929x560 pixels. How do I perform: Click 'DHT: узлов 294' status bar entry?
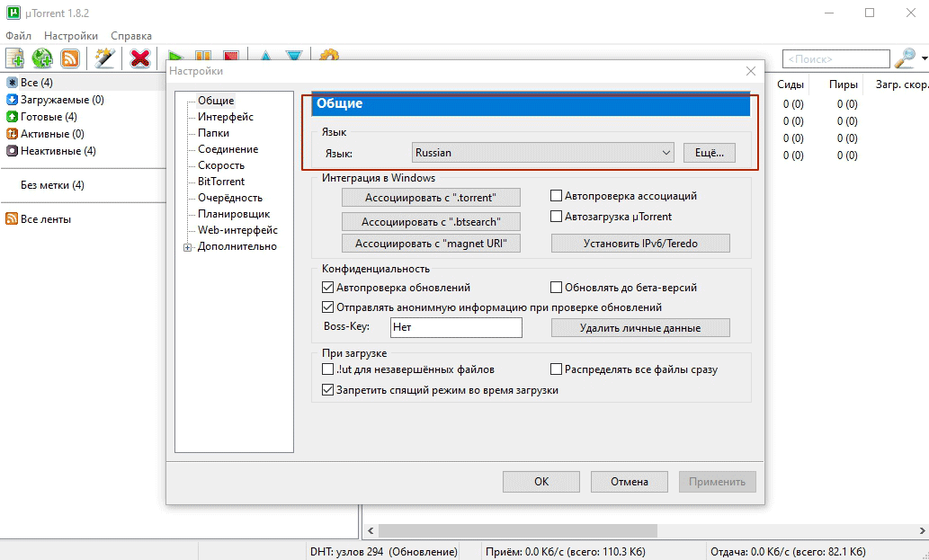coord(384,552)
